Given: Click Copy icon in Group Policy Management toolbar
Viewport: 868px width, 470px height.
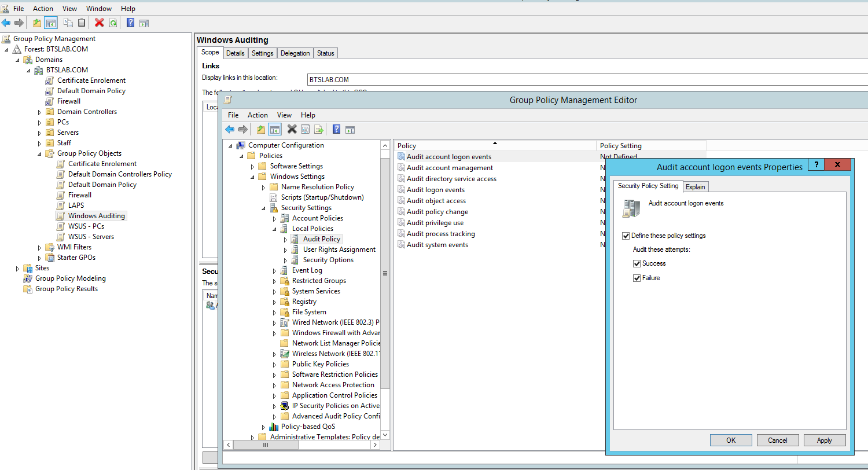Looking at the screenshot, I should pyautogui.click(x=68, y=23).
